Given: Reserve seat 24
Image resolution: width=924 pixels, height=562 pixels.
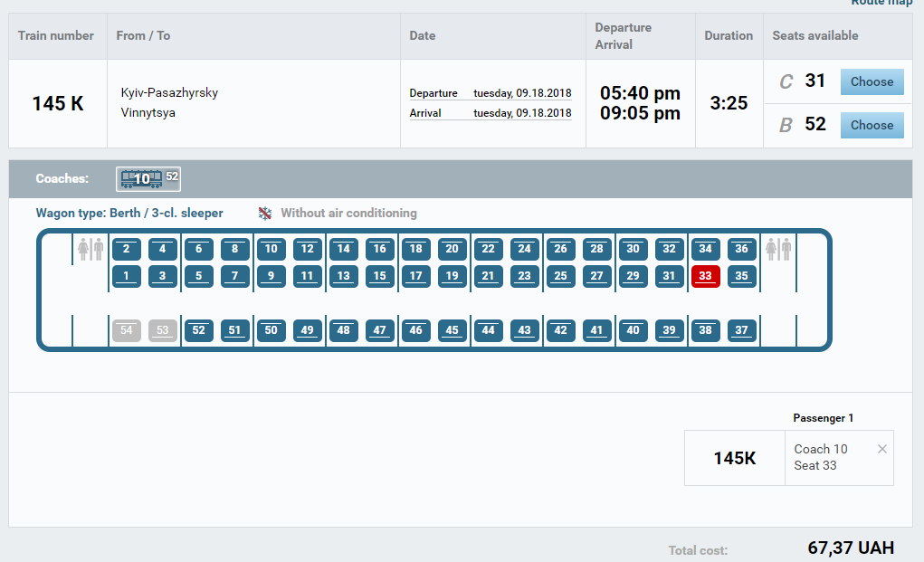Looking at the screenshot, I should [x=525, y=249].
